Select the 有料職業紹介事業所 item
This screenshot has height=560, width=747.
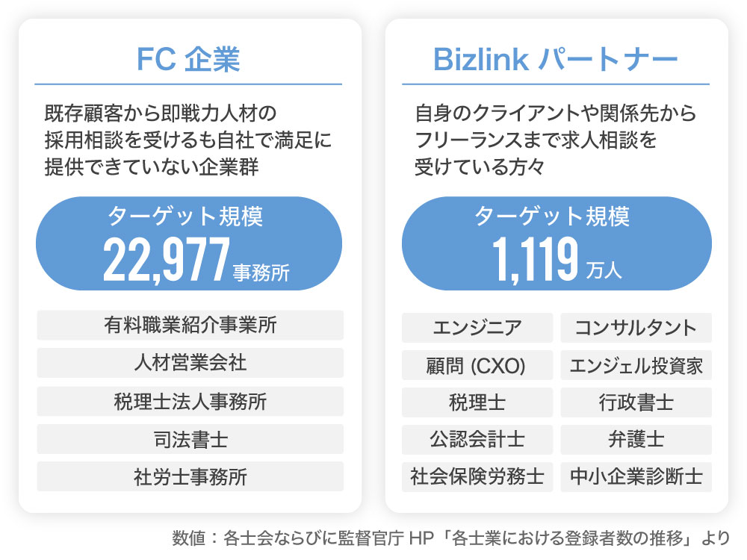(x=190, y=326)
